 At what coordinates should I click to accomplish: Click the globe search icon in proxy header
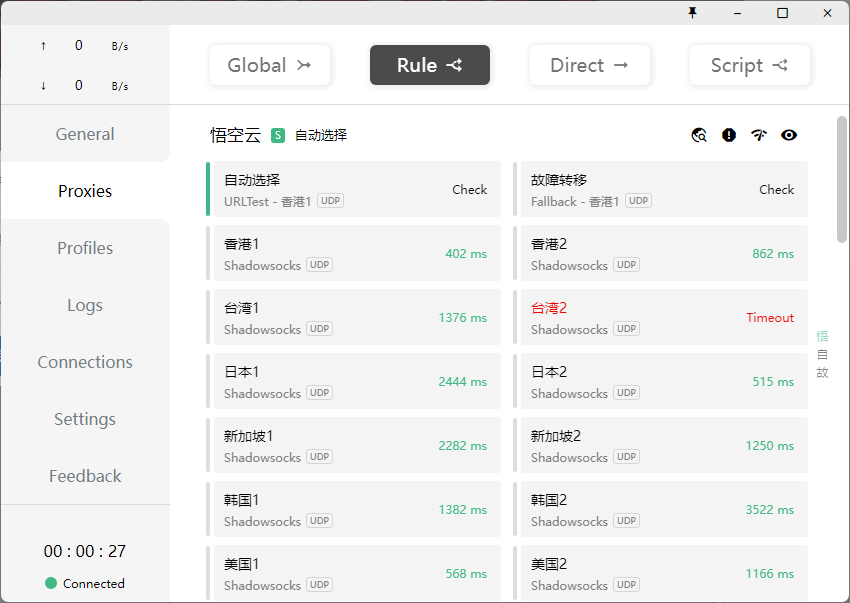point(699,135)
